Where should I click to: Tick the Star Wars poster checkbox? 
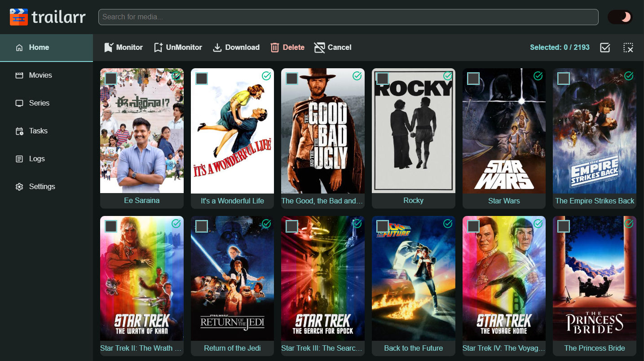[x=473, y=79]
